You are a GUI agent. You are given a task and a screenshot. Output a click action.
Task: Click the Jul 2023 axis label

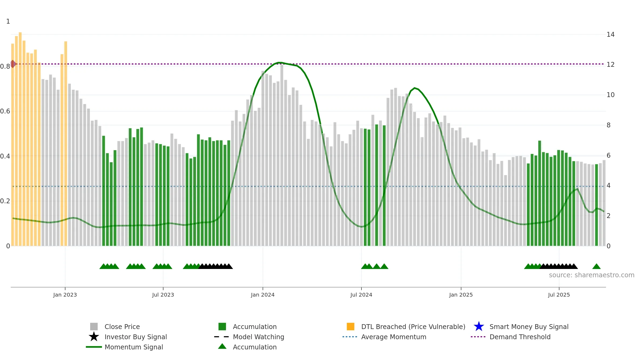163,295
